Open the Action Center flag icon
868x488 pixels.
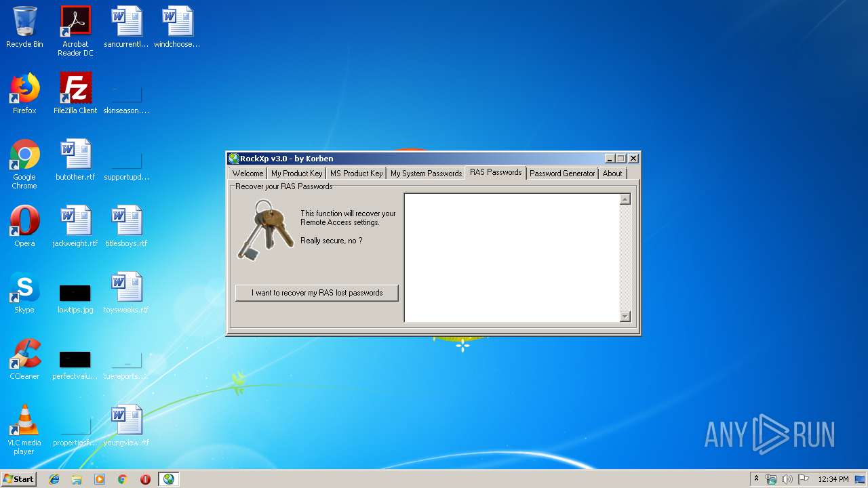(x=804, y=479)
